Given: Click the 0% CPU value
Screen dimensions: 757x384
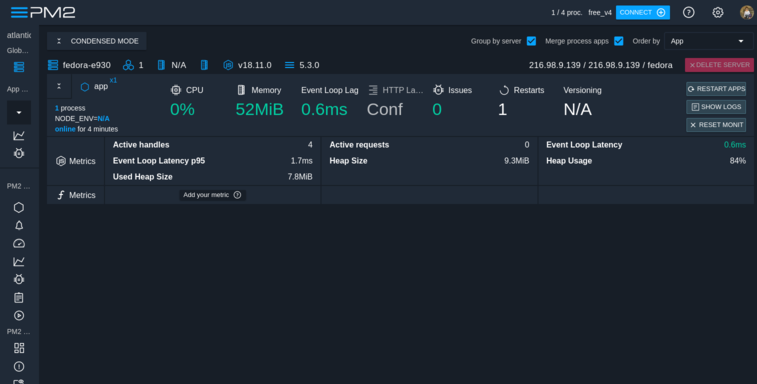Looking at the screenshot, I should (182, 110).
